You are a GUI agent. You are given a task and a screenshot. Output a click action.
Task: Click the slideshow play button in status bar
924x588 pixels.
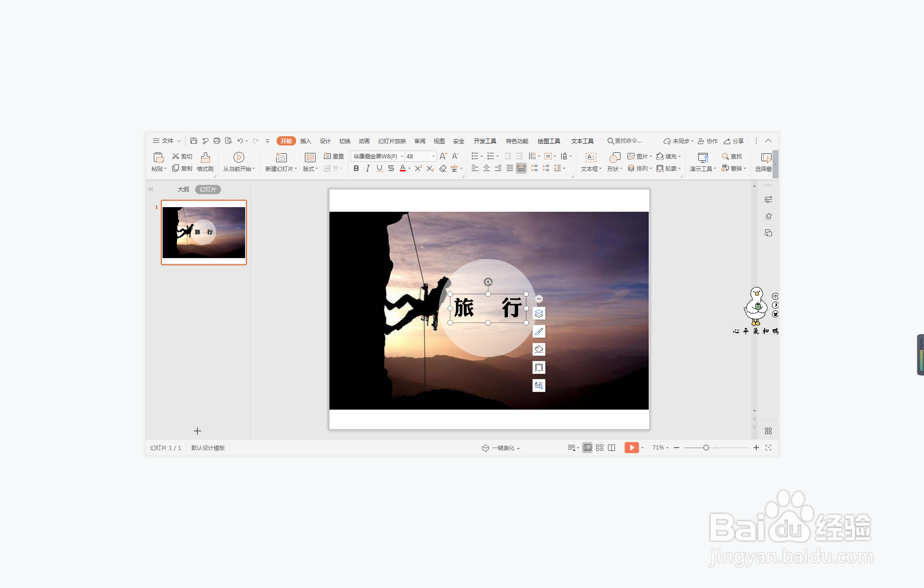[632, 448]
